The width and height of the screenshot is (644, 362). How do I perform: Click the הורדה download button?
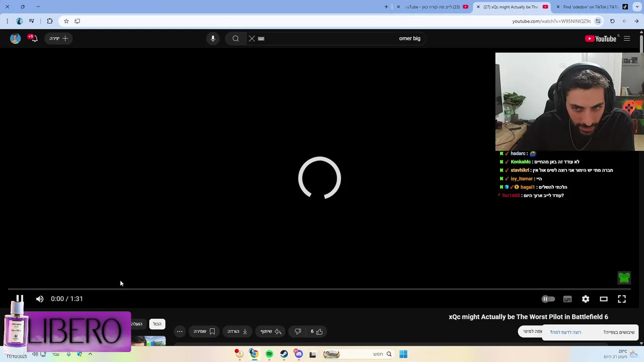[x=237, y=331]
